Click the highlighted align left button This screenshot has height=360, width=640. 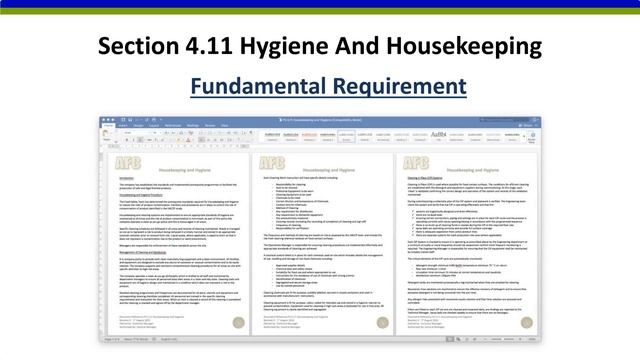pos(201,140)
